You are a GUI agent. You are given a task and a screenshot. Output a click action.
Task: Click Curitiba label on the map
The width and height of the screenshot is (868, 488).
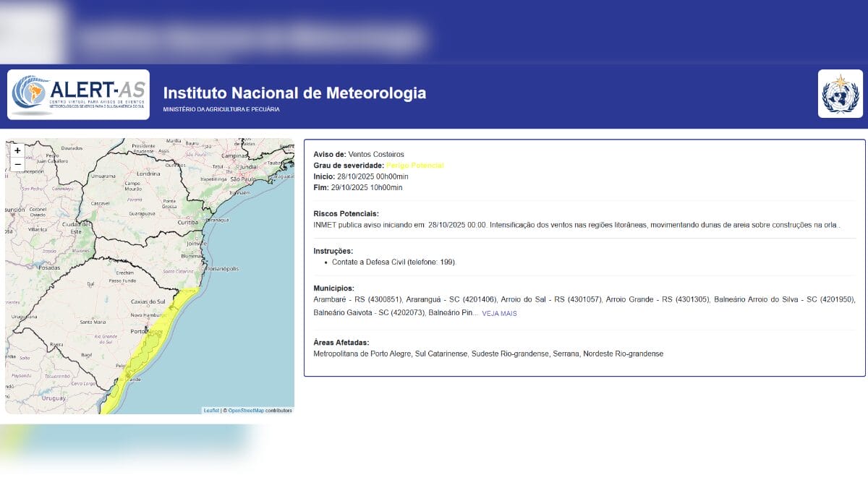188,222
